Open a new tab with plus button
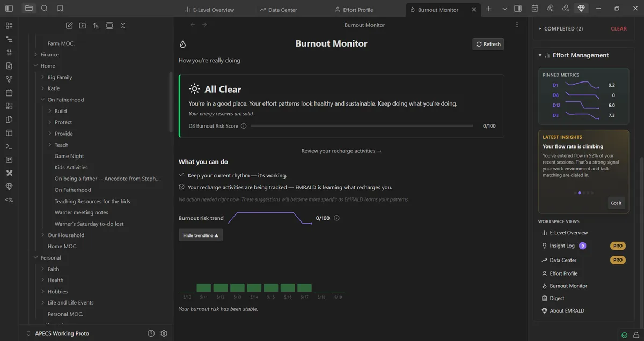This screenshot has width=644, height=341. pos(488,9)
